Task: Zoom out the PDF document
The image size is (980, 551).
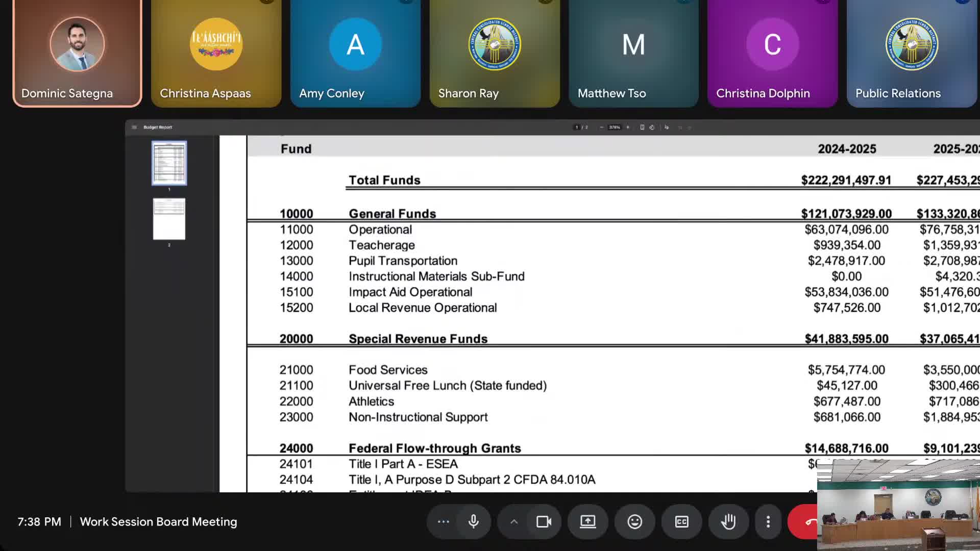Action: (601, 127)
